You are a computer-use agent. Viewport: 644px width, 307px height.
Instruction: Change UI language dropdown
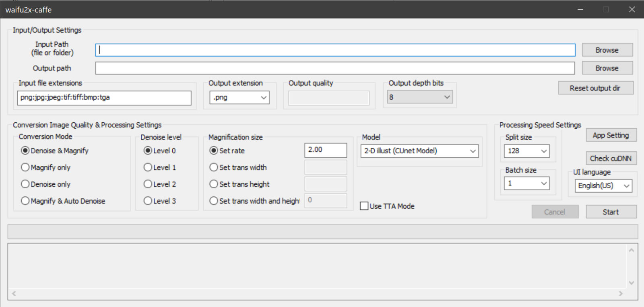[603, 185]
